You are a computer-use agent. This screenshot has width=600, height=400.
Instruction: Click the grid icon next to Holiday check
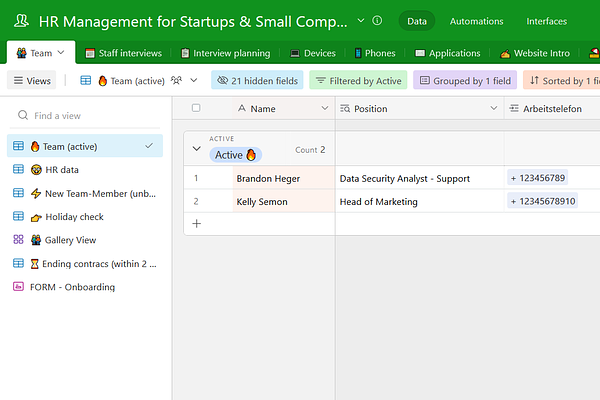tap(18, 216)
